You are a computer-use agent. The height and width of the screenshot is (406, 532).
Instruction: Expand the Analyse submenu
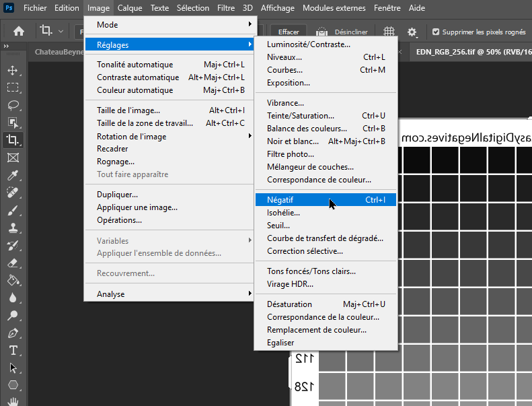click(x=169, y=294)
